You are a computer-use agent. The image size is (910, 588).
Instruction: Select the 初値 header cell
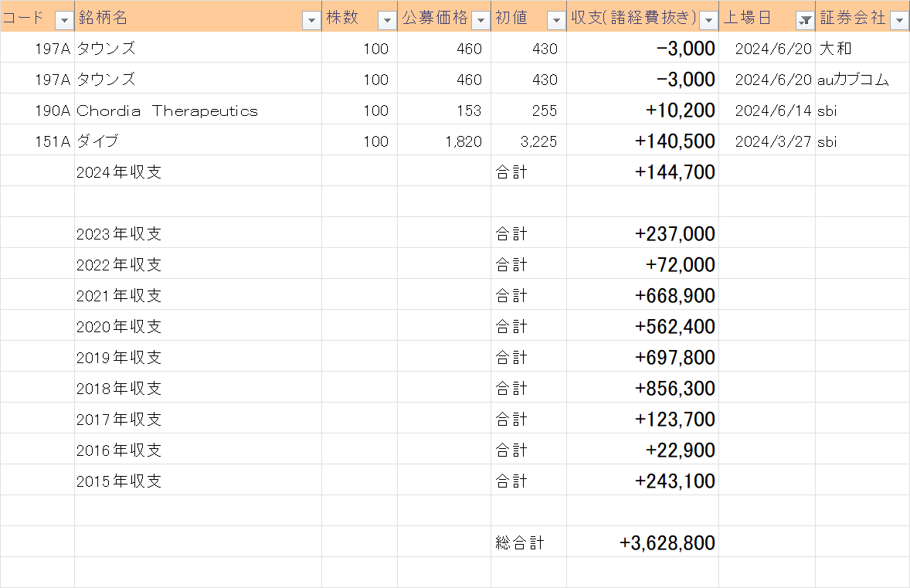528,16
